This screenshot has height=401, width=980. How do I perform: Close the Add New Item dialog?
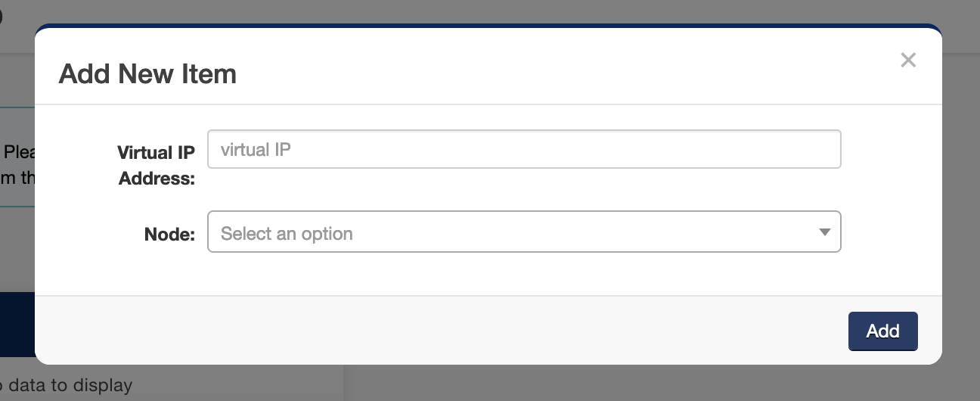tap(908, 61)
